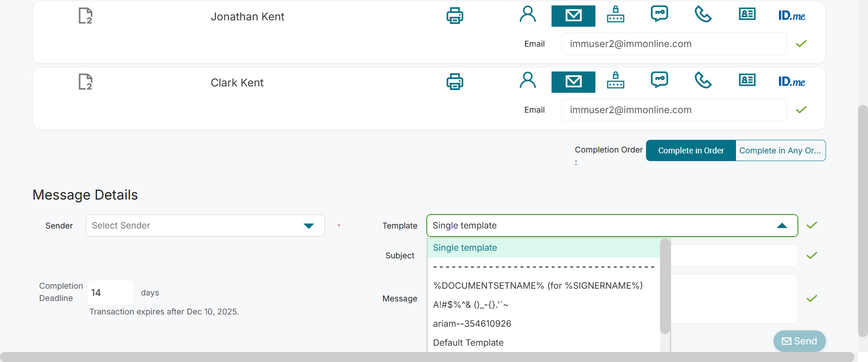This screenshot has height=362, width=868.
Task: Pick the ariam--354610926 template option
Action: point(472,324)
